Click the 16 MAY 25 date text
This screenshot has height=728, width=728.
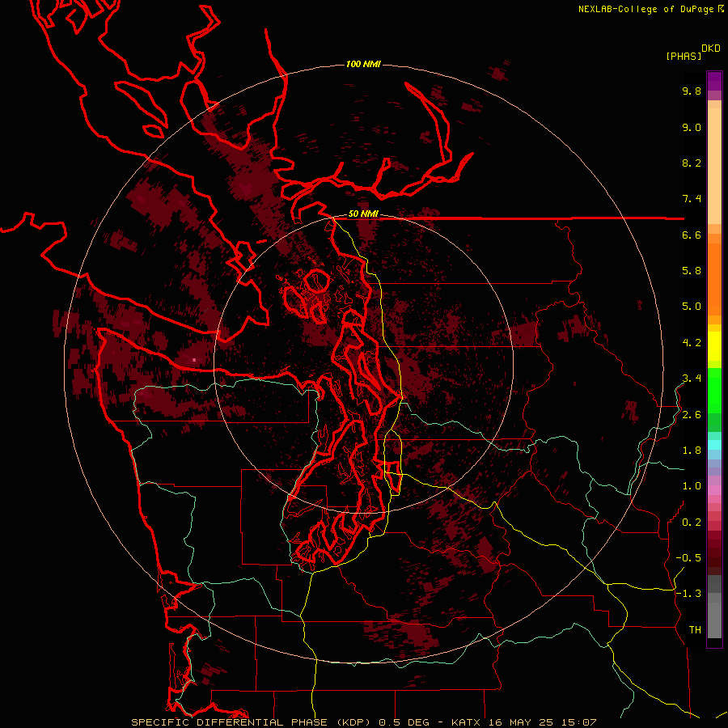520,722
